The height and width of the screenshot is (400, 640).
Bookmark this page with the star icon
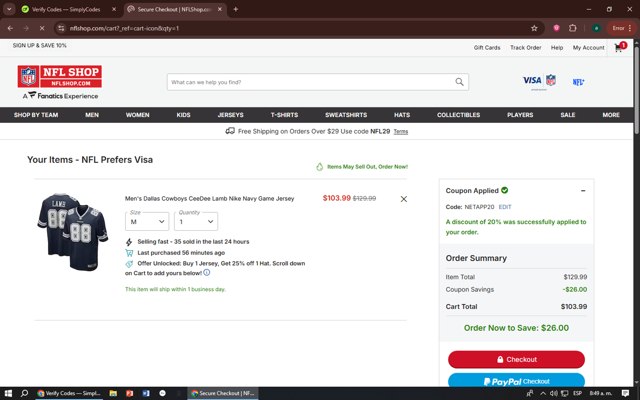534,28
